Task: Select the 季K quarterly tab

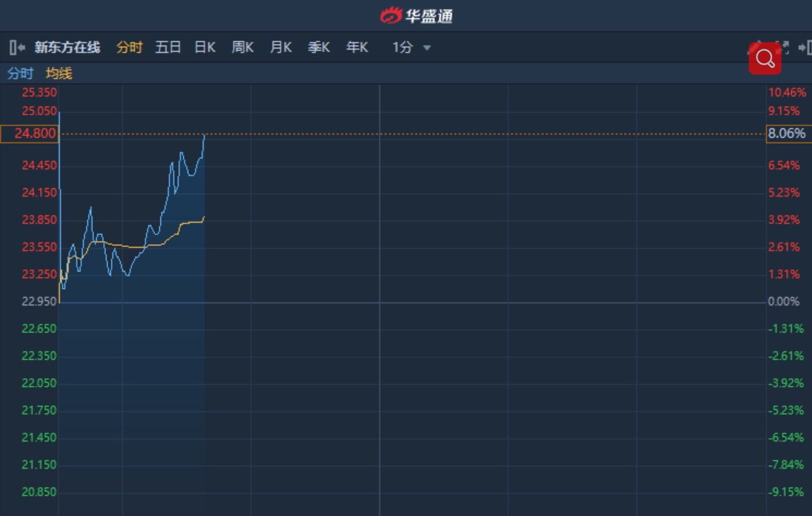Action: point(319,48)
